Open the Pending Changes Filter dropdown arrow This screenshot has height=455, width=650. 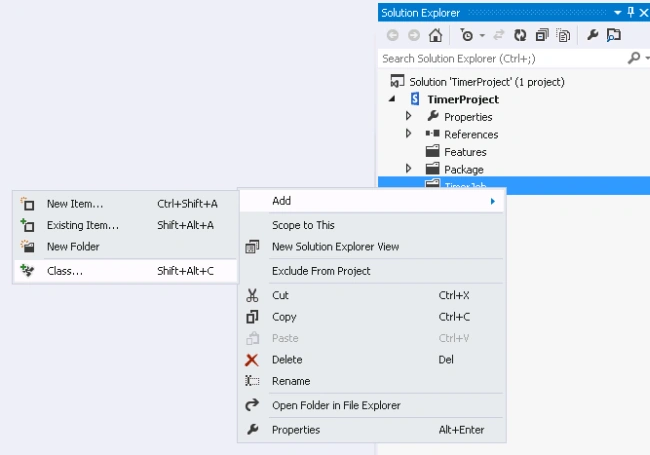coord(482,36)
